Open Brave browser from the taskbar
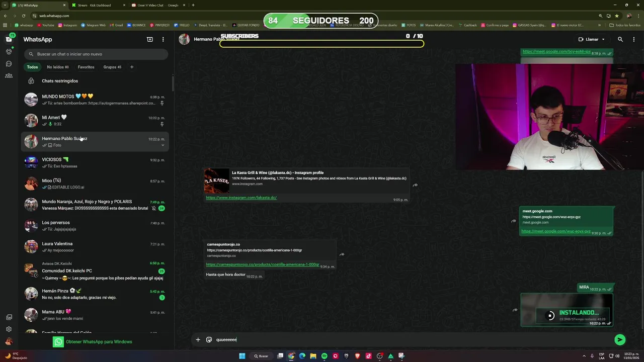The width and height of the screenshot is (644, 362). (357, 356)
